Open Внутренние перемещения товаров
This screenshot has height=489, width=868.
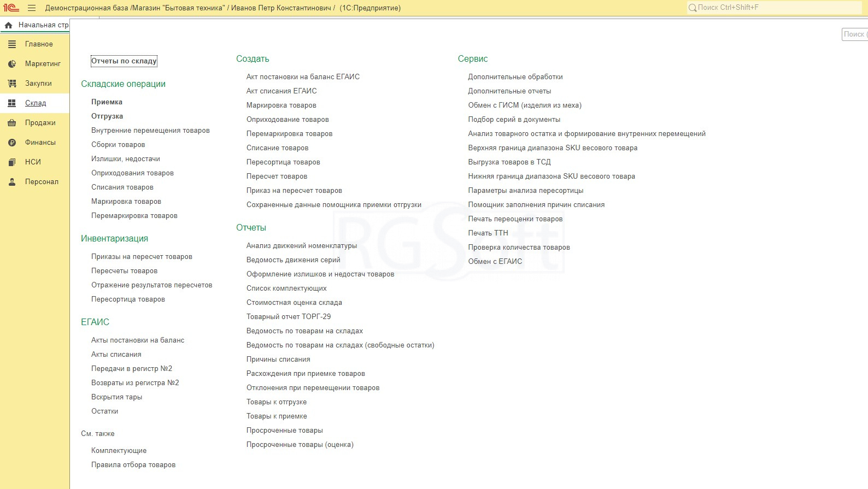[x=150, y=131]
